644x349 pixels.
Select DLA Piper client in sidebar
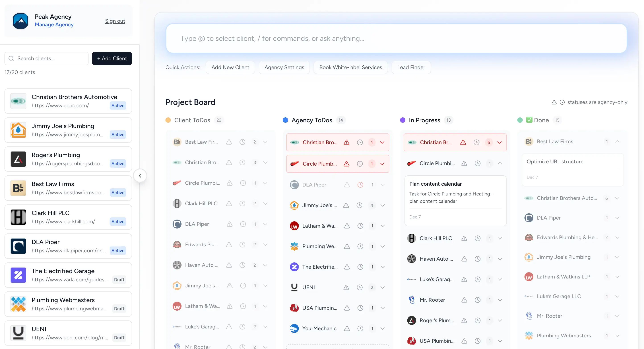(68, 246)
